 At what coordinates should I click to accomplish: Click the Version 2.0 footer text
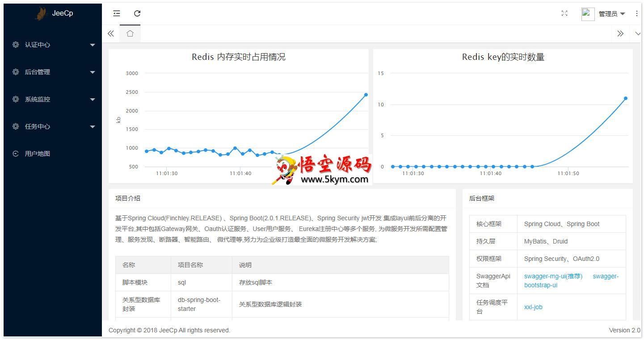pyautogui.click(x=624, y=330)
